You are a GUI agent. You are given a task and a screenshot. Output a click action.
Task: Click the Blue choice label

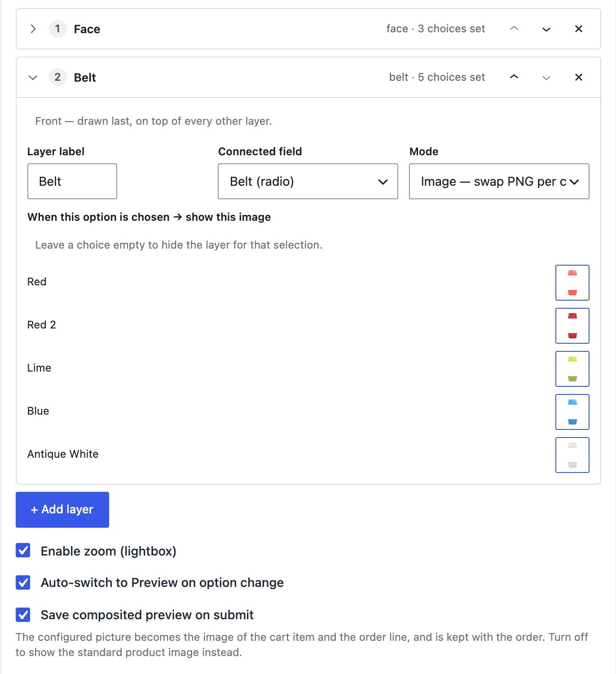click(x=38, y=411)
